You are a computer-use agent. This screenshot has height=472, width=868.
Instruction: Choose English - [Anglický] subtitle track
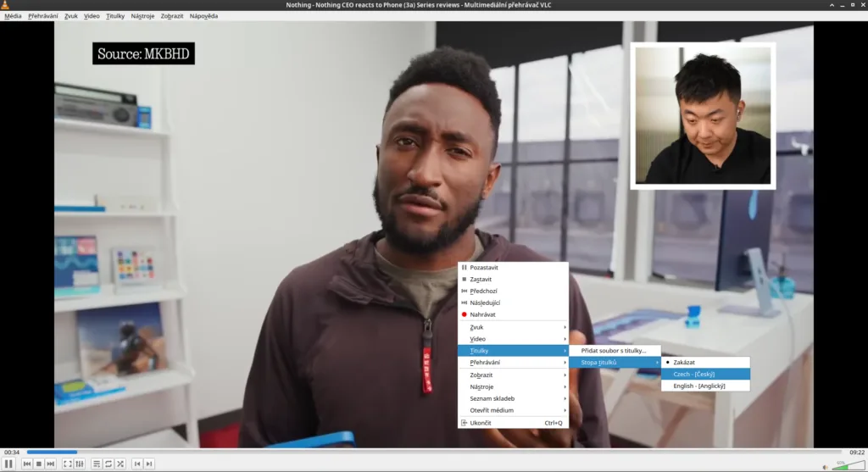(x=705, y=386)
